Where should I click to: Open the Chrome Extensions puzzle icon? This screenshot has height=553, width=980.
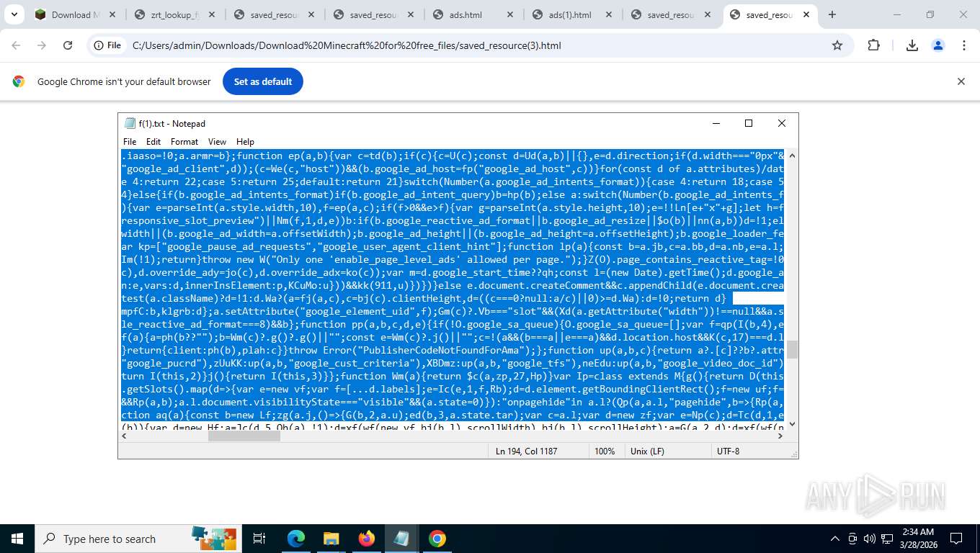(873, 45)
